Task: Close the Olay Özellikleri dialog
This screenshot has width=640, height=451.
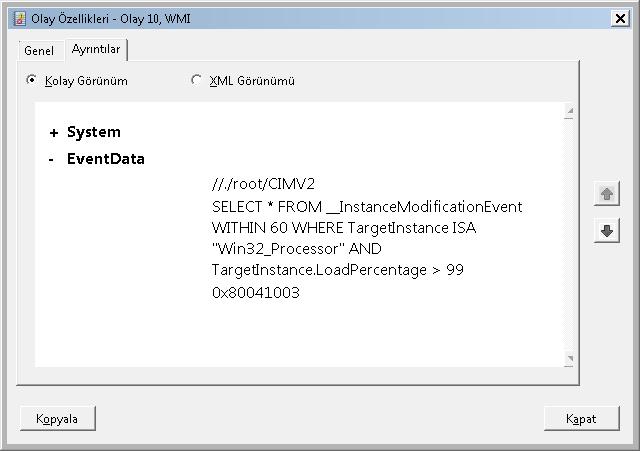Action: pyautogui.click(x=620, y=18)
